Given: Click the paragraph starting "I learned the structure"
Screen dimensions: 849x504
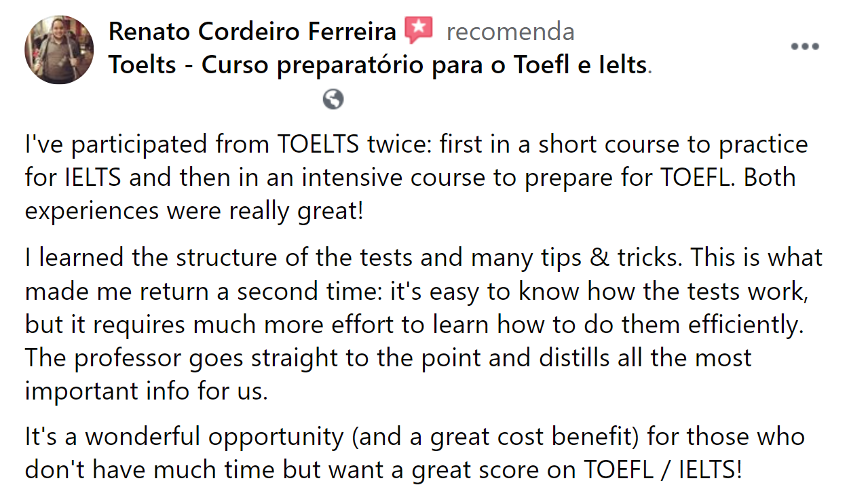Looking at the screenshot, I should pyautogui.click(x=423, y=324).
